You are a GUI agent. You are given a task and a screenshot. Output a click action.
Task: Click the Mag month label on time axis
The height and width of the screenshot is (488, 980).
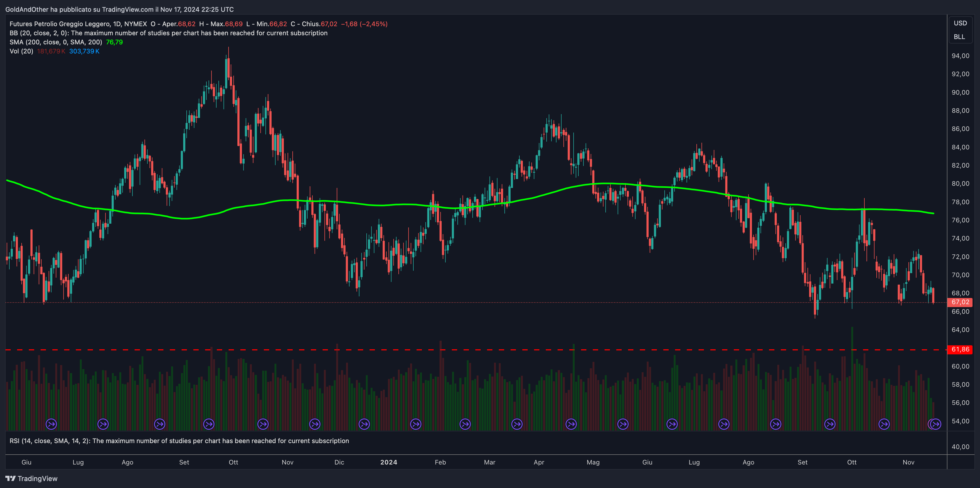tap(593, 462)
